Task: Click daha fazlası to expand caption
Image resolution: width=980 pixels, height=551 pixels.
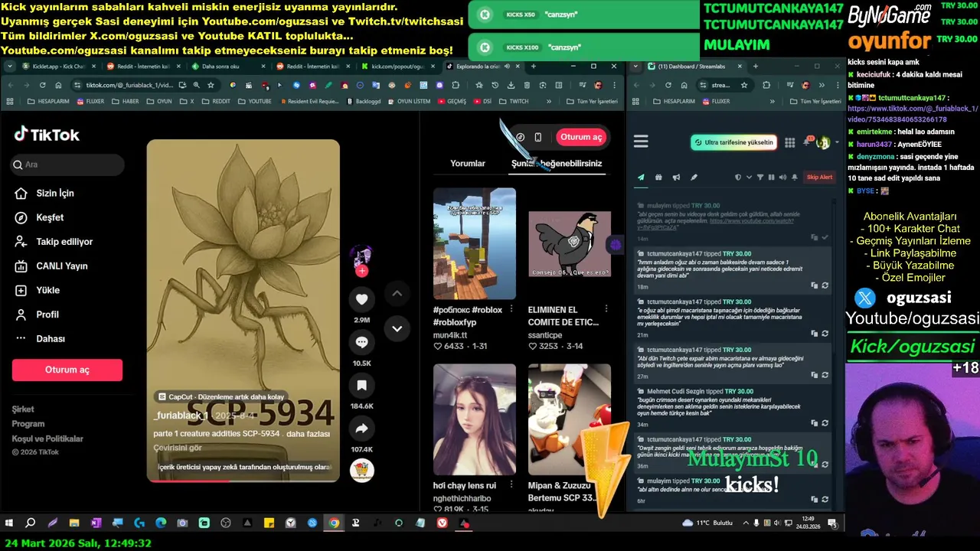Action: pos(308,434)
